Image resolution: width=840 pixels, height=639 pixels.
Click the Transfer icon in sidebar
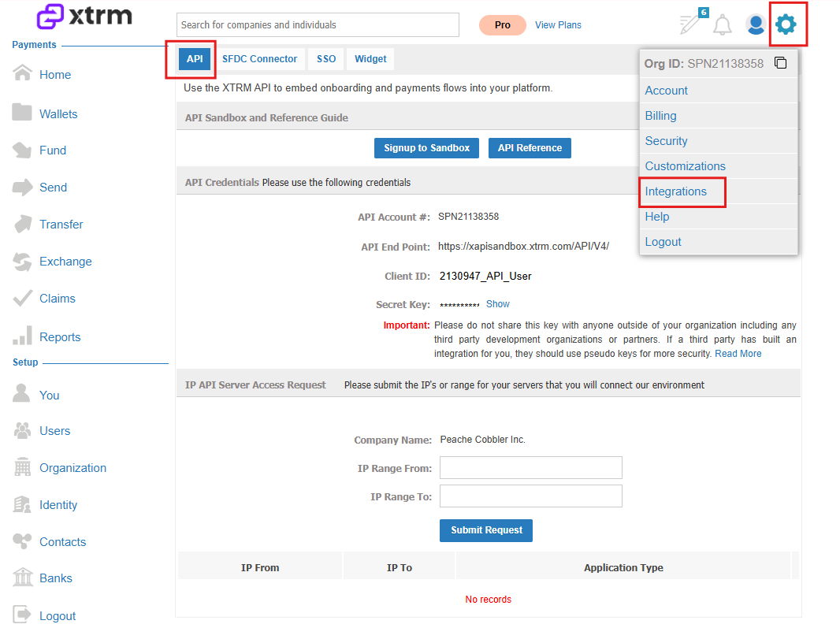tap(22, 224)
